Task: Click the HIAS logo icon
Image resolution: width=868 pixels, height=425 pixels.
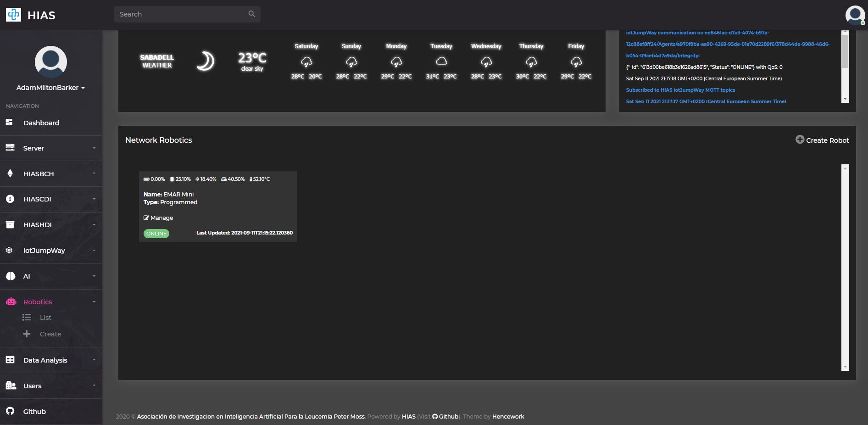Action: click(13, 15)
